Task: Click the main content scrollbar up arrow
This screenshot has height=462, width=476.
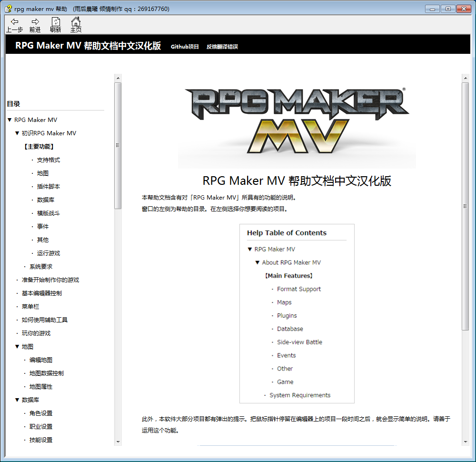Action: [x=466, y=78]
